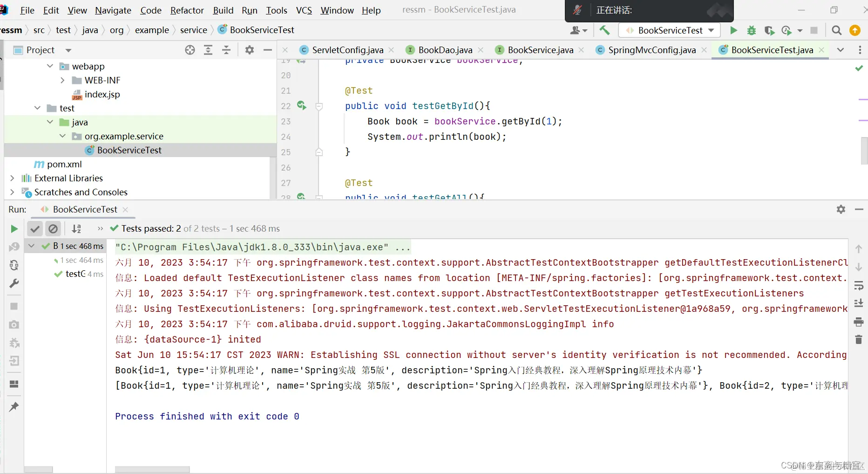Image resolution: width=868 pixels, height=474 pixels.
Task: Toggle soft-wrap in the console
Action: (859, 285)
